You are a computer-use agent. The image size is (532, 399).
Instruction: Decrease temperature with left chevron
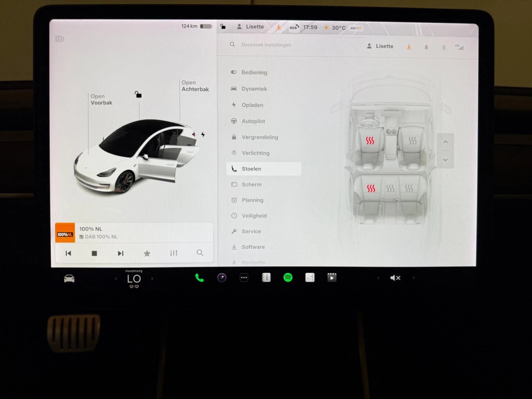pos(116,278)
